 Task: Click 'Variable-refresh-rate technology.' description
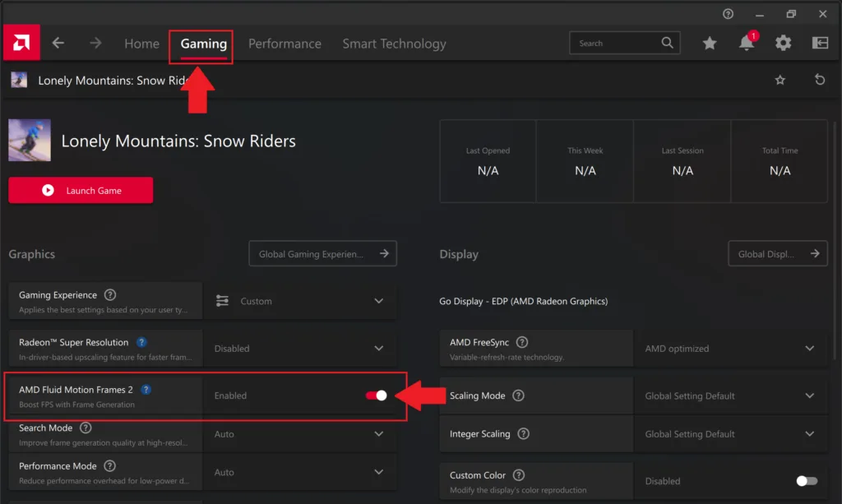tap(507, 358)
